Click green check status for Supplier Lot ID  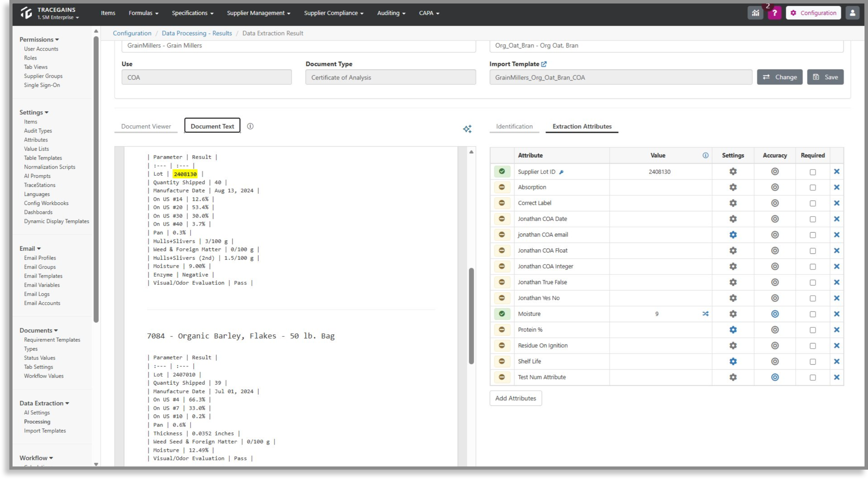coord(502,172)
